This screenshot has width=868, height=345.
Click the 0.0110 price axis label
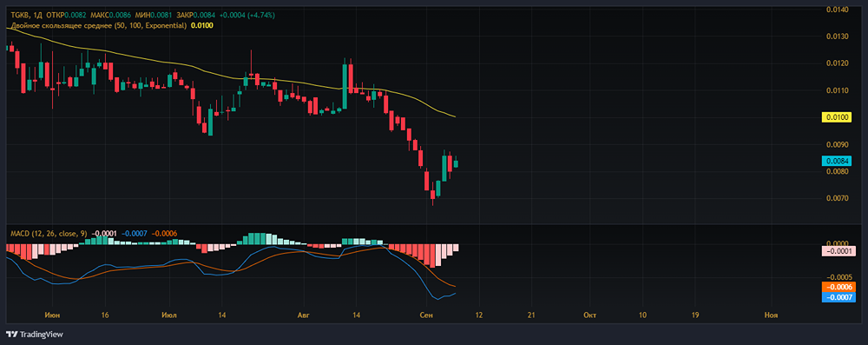click(x=837, y=90)
